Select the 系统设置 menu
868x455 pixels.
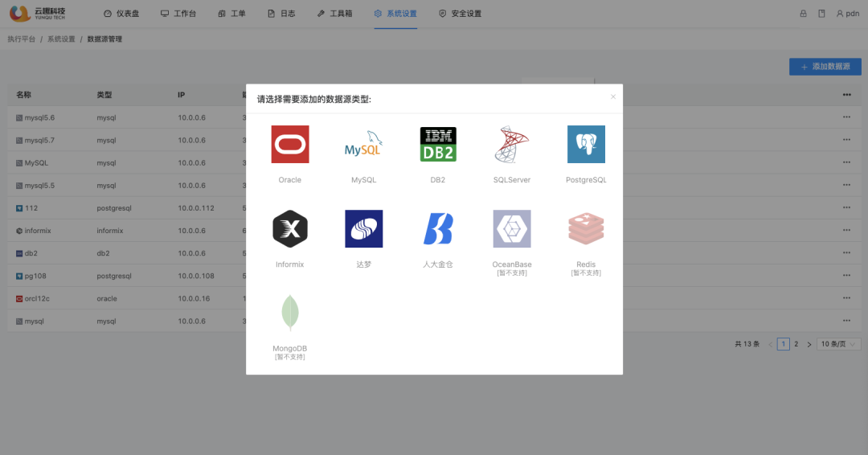395,14
